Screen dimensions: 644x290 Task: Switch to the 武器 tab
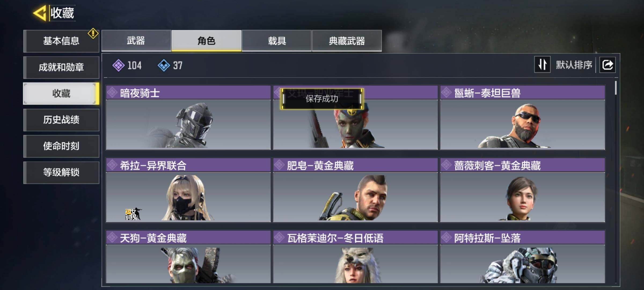[x=136, y=41]
